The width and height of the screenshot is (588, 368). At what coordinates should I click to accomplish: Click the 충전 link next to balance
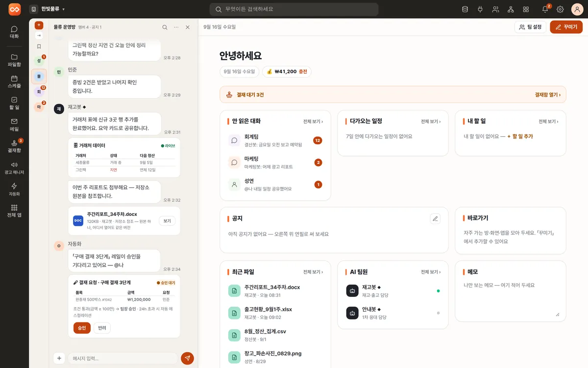pyautogui.click(x=303, y=72)
